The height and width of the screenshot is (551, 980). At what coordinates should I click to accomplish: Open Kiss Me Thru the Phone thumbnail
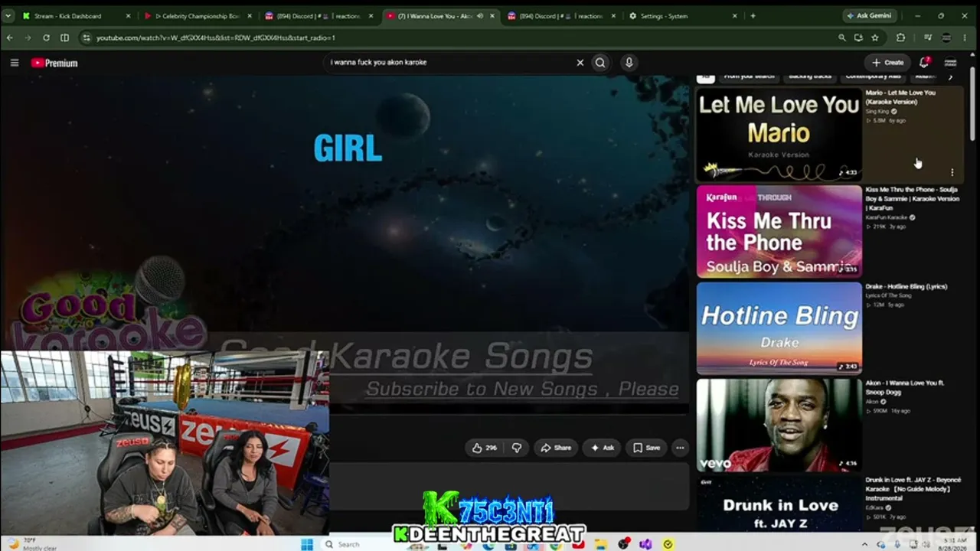(x=779, y=231)
